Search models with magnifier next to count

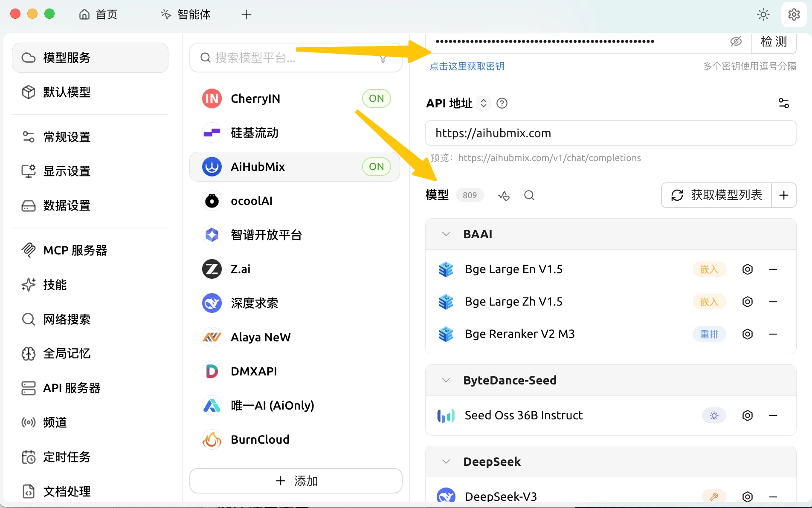click(529, 195)
